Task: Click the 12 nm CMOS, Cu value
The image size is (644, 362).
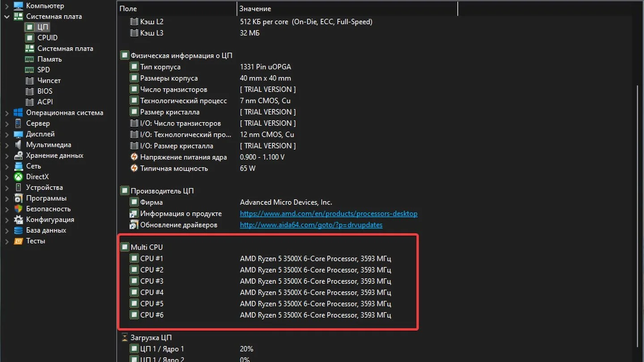Action: click(267, 135)
